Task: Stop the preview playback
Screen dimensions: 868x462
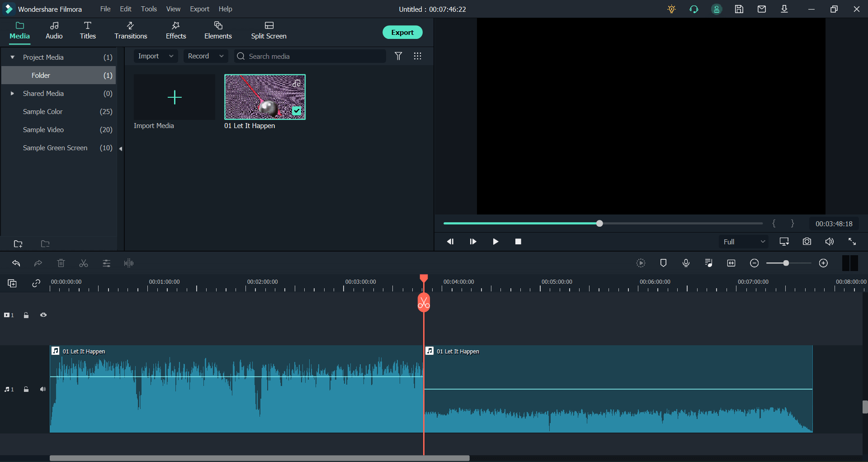Action: [518, 242]
